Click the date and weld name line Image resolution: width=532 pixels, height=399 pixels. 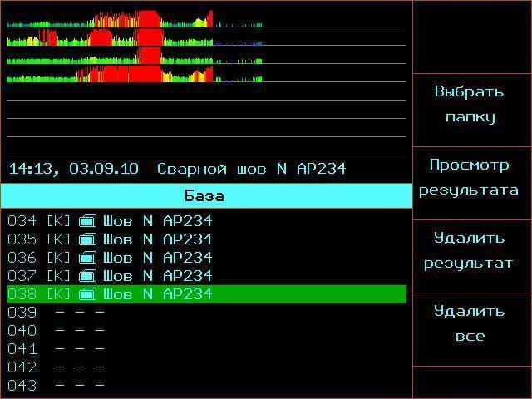coord(177,169)
